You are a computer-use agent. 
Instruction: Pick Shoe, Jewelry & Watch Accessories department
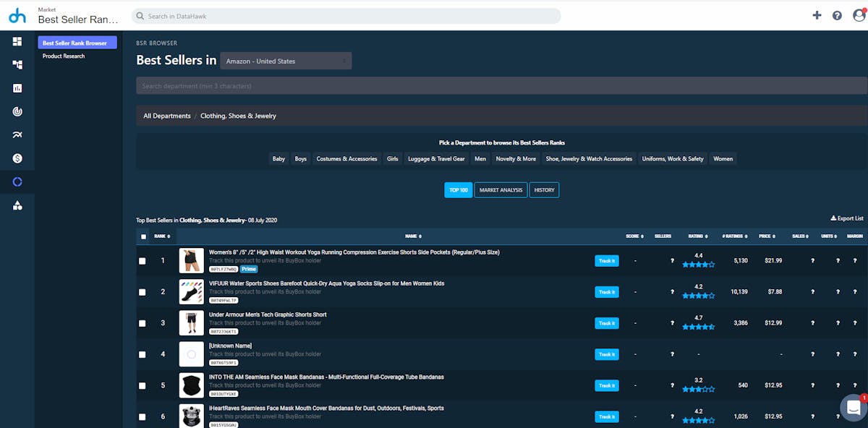(x=589, y=158)
